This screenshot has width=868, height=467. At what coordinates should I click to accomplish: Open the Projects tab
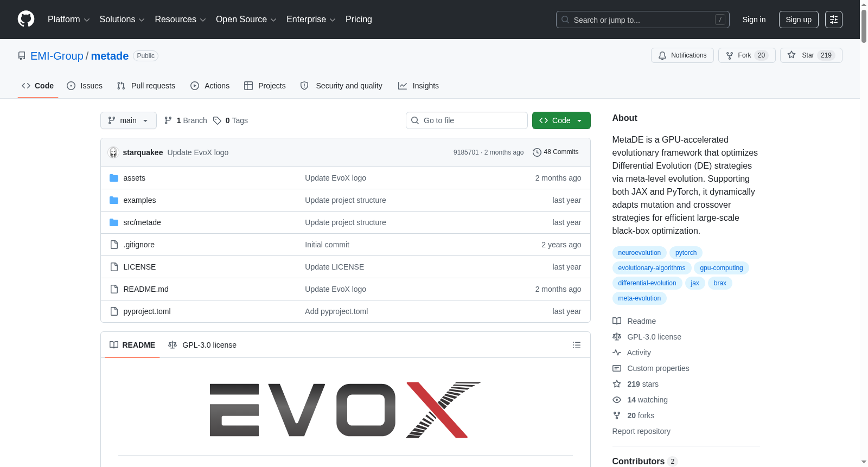265,86
